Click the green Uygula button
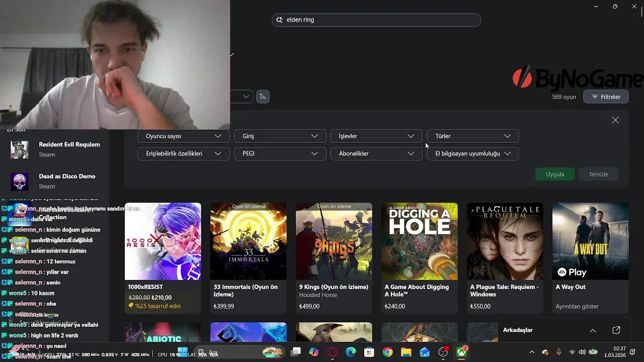This screenshot has width=644, height=362. pyautogui.click(x=555, y=174)
